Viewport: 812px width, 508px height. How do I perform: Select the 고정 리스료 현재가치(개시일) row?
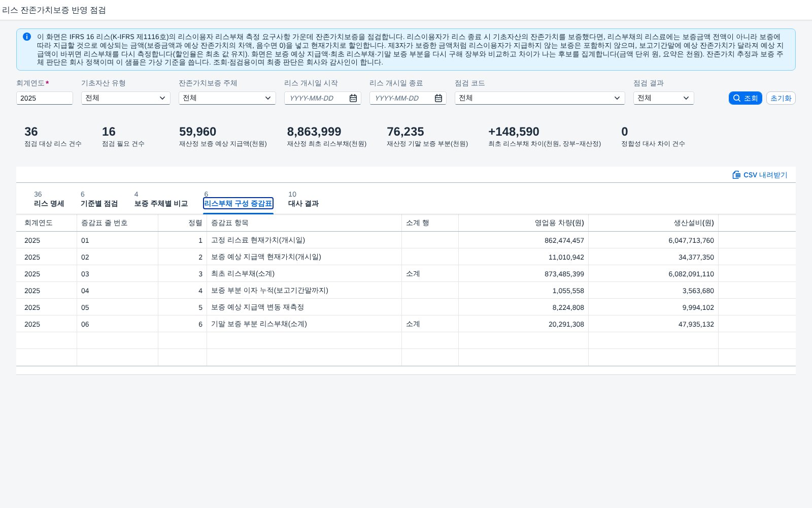click(x=406, y=240)
